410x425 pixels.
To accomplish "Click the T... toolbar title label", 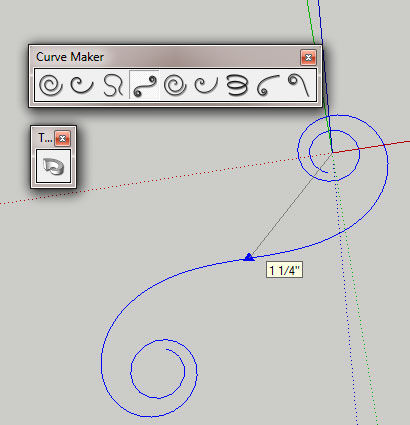I will click(45, 138).
